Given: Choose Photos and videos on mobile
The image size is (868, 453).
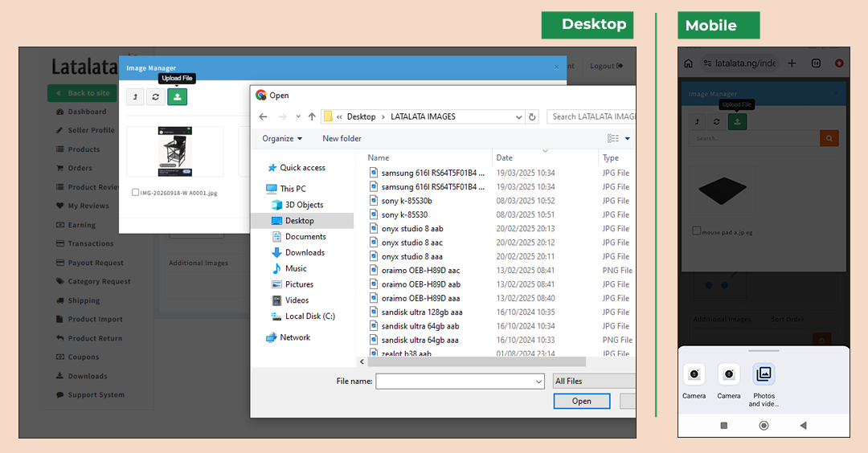Looking at the screenshot, I should (x=764, y=385).
